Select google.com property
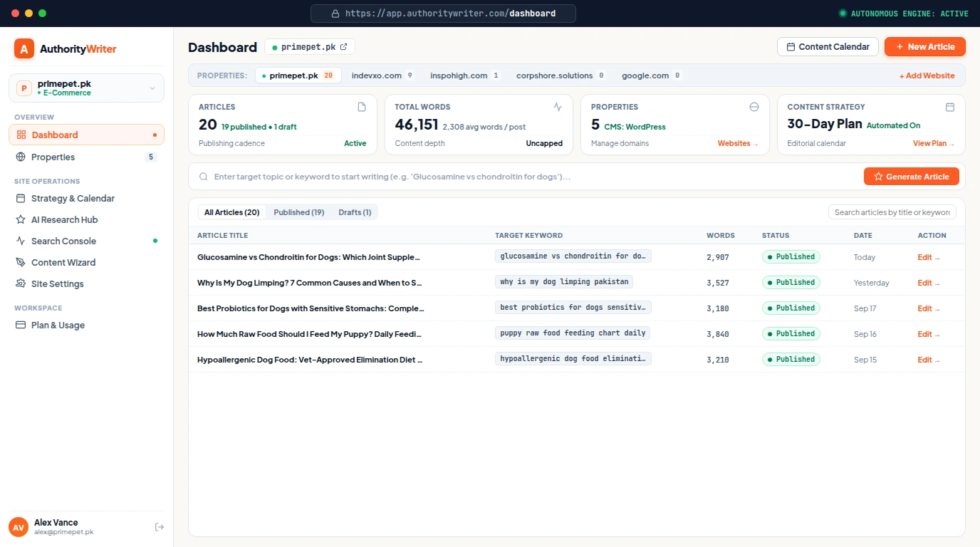The image size is (980, 547). point(651,75)
